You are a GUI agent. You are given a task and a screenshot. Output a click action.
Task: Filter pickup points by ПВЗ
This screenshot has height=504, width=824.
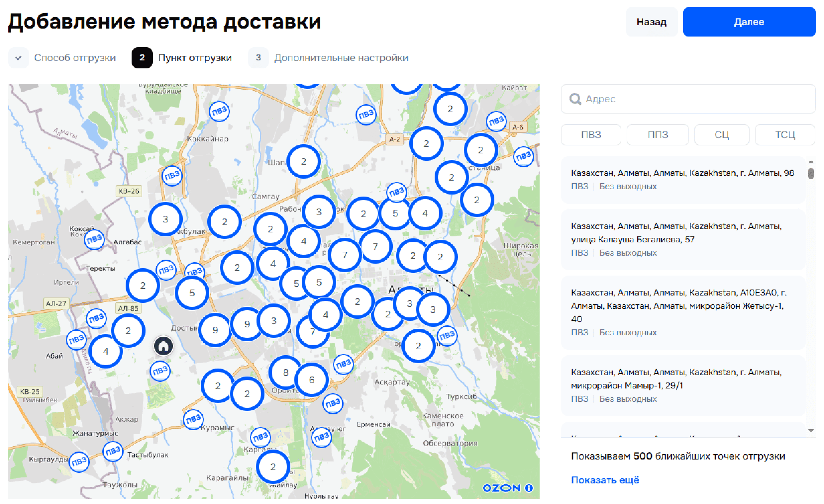pyautogui.click(x=591, y=135)
